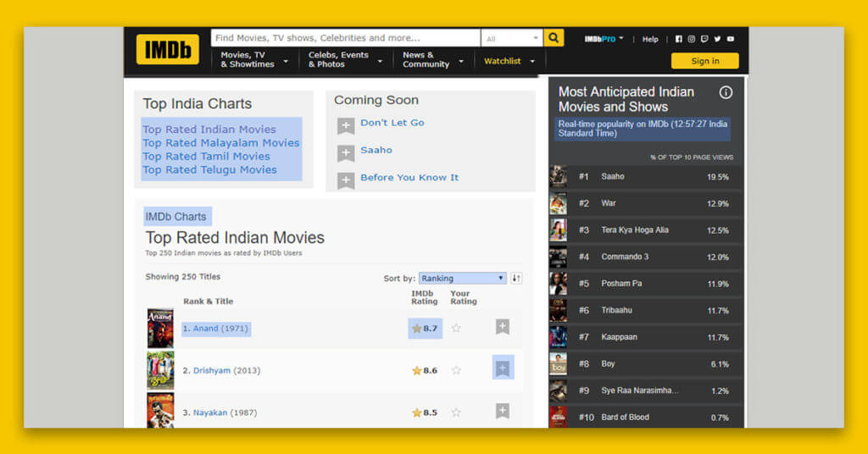Open the Saaho coming soon link
Viewport: 868px width, 454px height.
(376, 150)
